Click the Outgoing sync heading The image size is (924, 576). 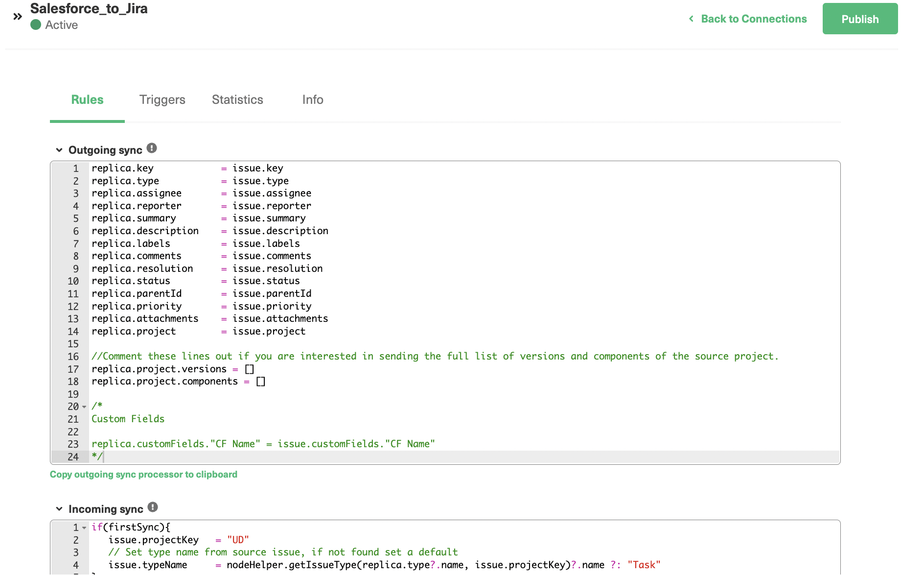point(105,150)
